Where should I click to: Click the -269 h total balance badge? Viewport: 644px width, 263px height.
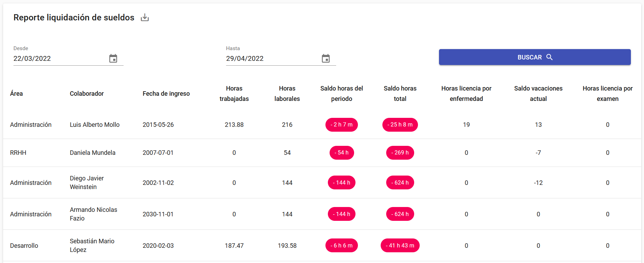coord(400,153)
